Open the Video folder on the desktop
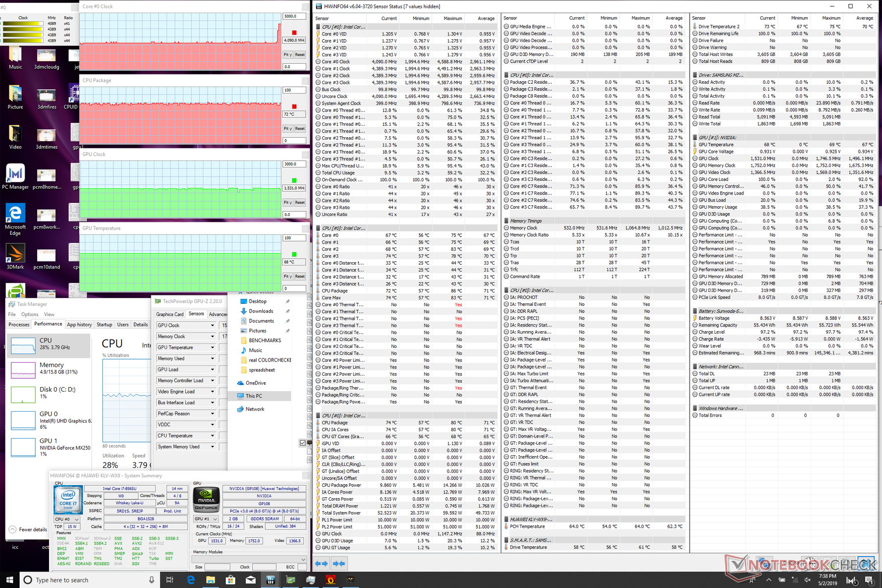The width and height of the screenshot is (882, 588). pyautogui.click(x=15, y=138)
